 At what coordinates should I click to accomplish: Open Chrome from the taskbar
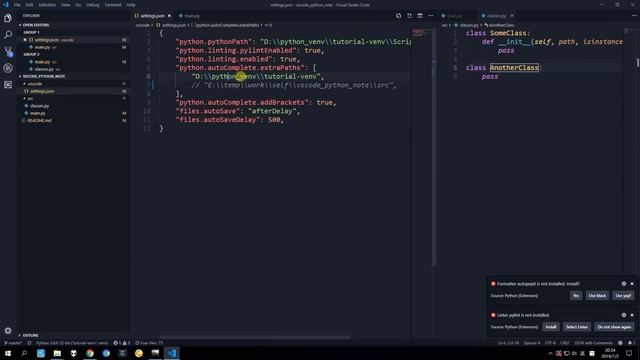[90, 353]
